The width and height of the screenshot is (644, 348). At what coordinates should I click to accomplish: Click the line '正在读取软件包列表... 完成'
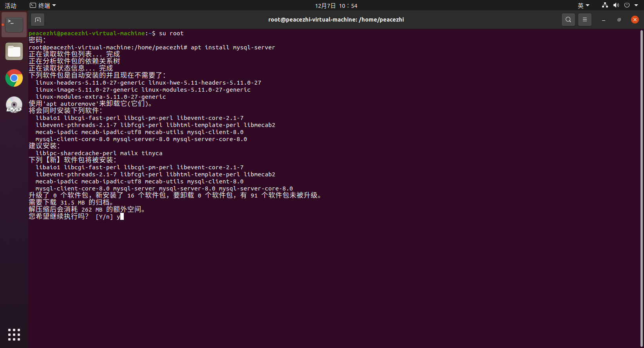pos(74,54)
